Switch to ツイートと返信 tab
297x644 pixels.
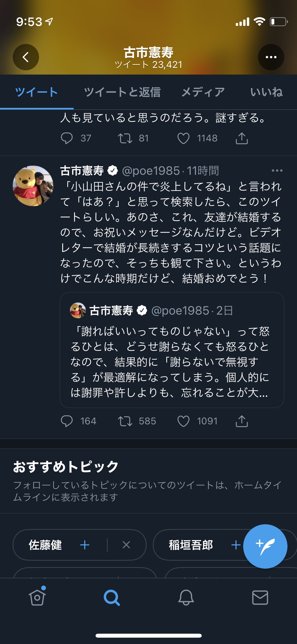[122, 92]
